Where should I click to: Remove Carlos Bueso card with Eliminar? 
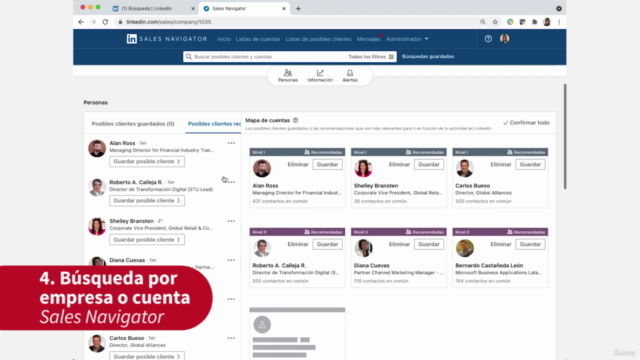(x=501, y=164)
